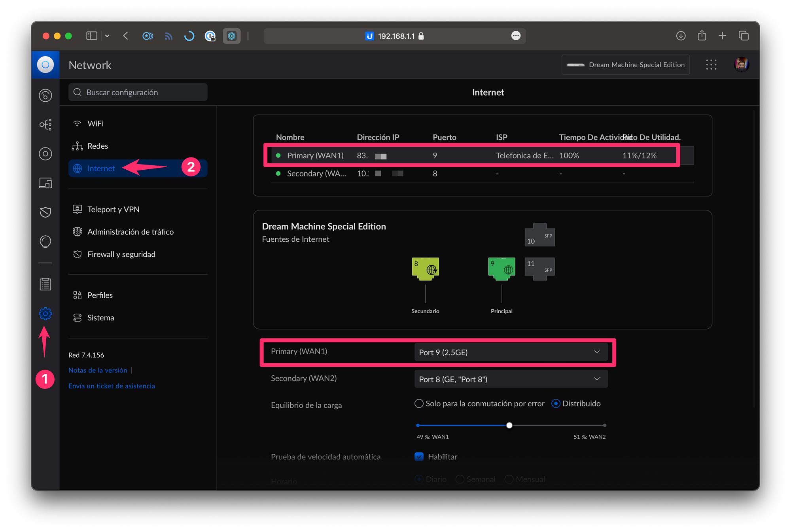Click the RSS feed extension icon
Viewport: 791px width, 532px height.
point(168,36)
